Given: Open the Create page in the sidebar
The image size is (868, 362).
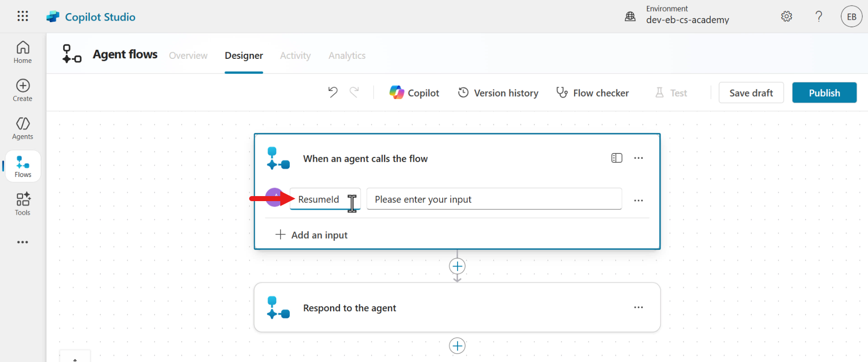Looking at the screenshot, I should click(23, 90).
